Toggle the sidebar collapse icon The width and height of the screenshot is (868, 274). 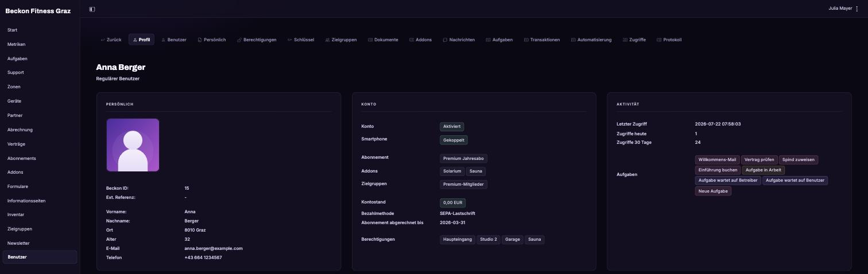[92, 9]
